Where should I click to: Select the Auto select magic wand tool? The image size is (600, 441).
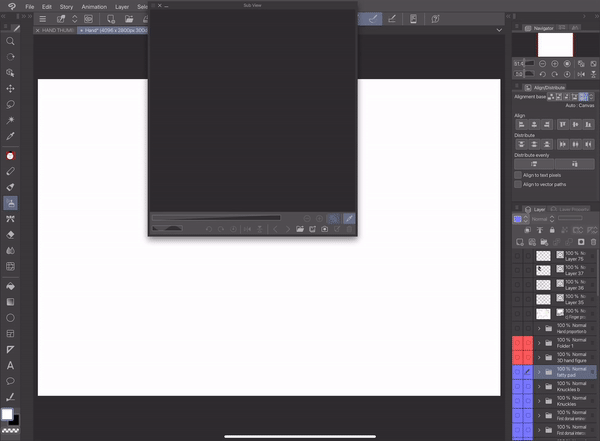(10, 120)
